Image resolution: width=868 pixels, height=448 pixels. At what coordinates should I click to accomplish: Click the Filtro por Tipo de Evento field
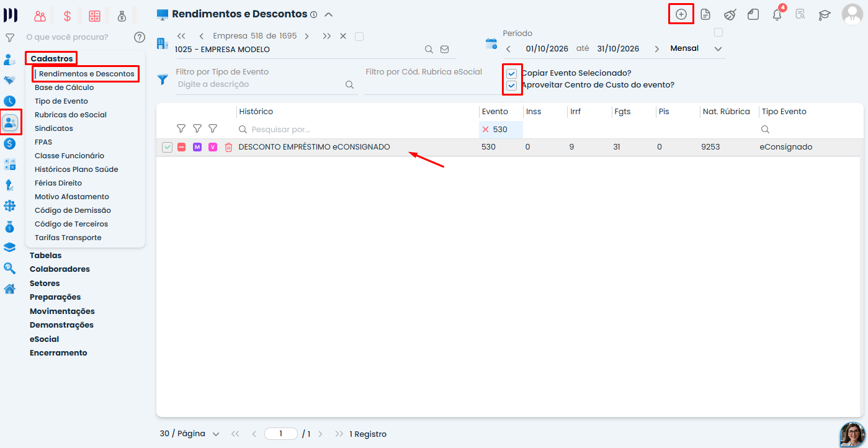(x=267, y=84)
